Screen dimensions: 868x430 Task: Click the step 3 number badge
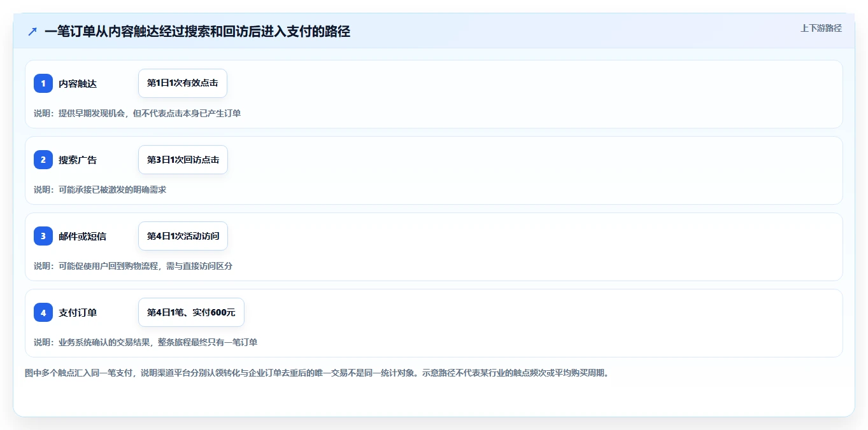tap(43, 236)
